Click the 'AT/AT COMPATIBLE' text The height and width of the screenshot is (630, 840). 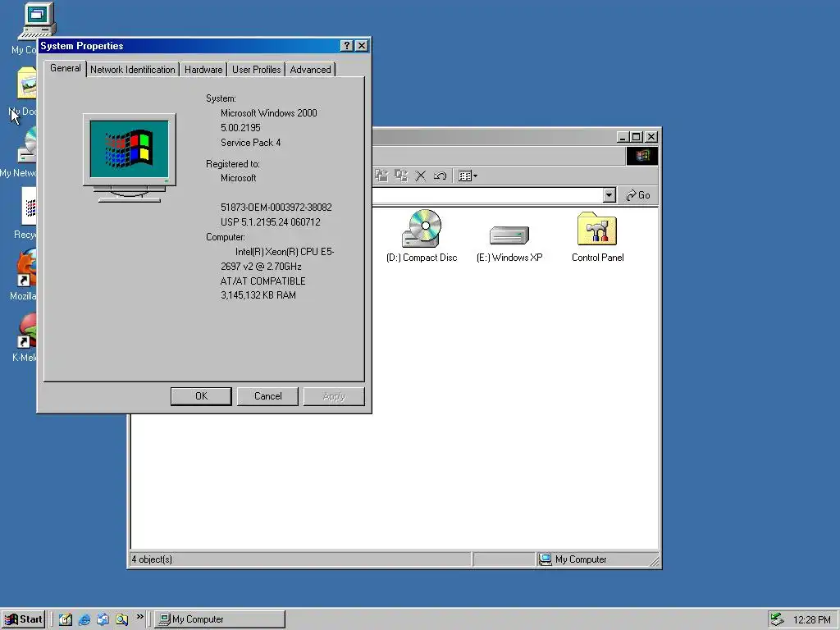262,281
